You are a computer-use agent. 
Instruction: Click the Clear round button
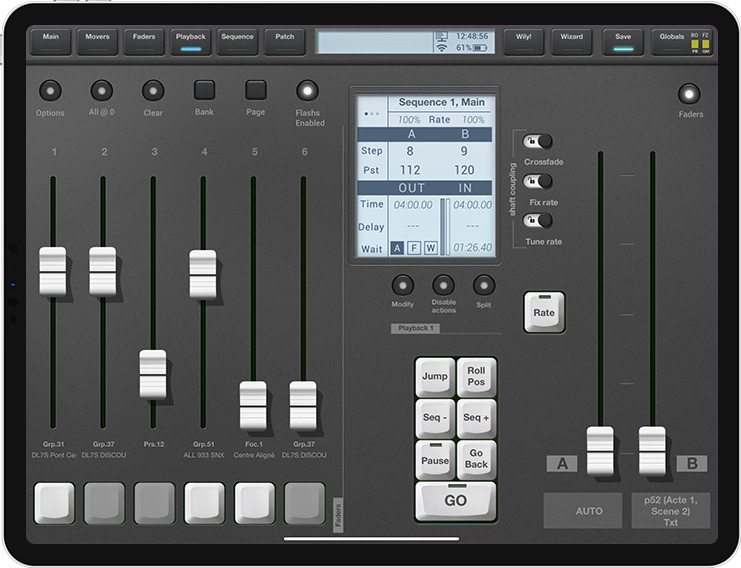tap(153, 90)
